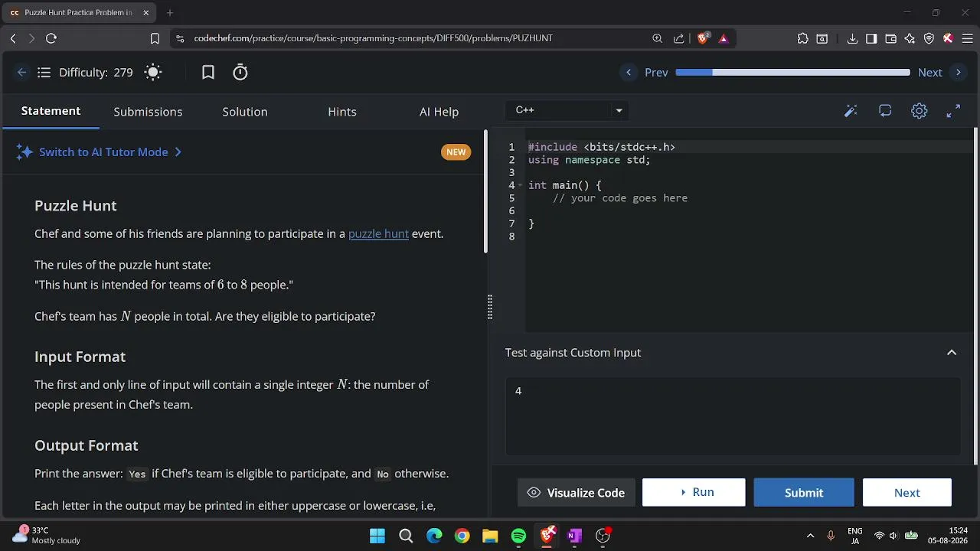
Task: Close the Puzzle Hunt browser tab
Action: 145,12
